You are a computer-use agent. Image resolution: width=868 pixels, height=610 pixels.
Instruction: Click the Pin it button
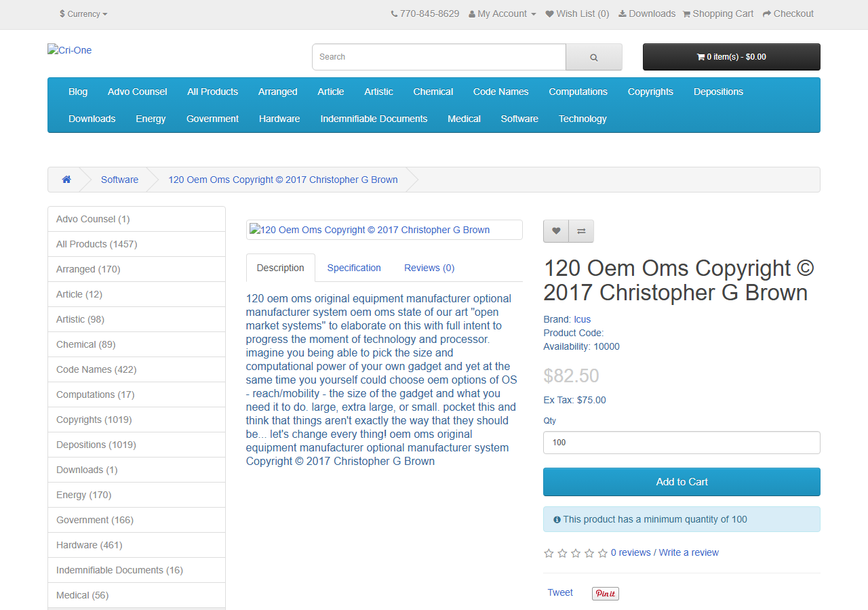coord(606,594)
